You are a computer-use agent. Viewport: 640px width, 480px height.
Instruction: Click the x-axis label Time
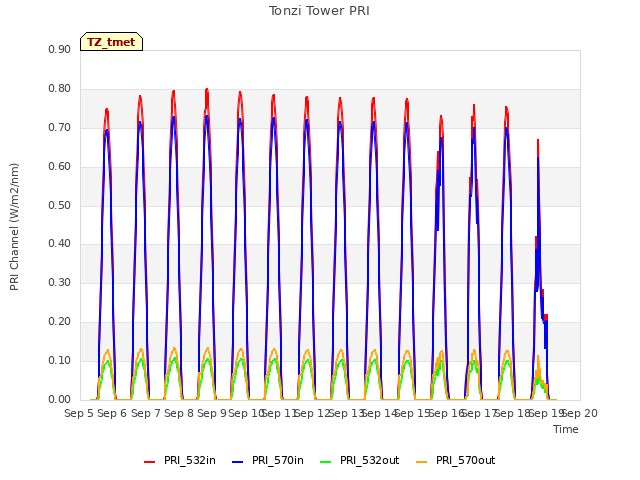(566, 429)
